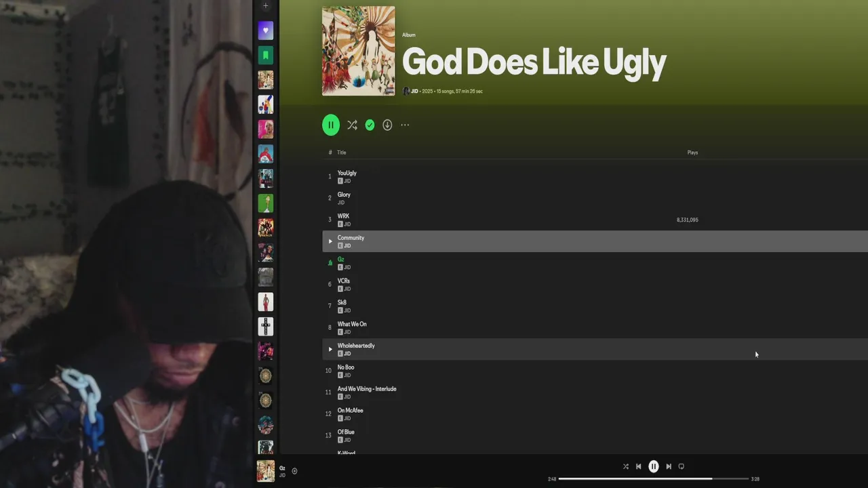
Task: Select the On McAfee track title
Action: click(350, 410)
